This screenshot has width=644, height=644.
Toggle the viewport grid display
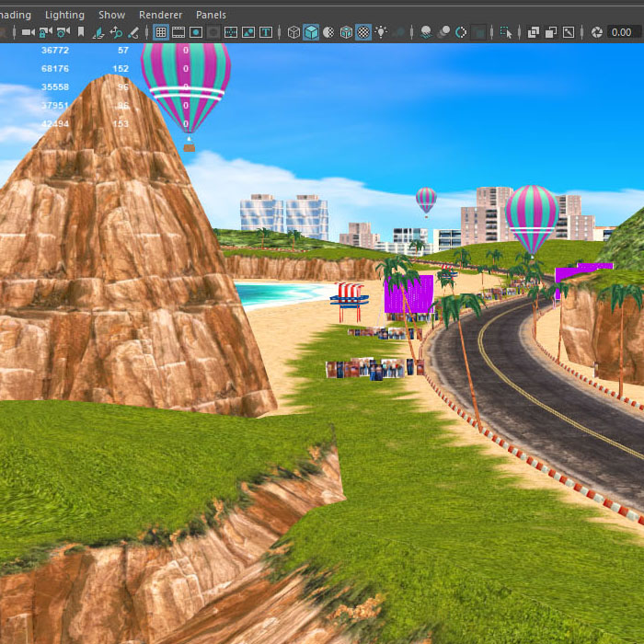pyautogui.click(x=161, y=32)
